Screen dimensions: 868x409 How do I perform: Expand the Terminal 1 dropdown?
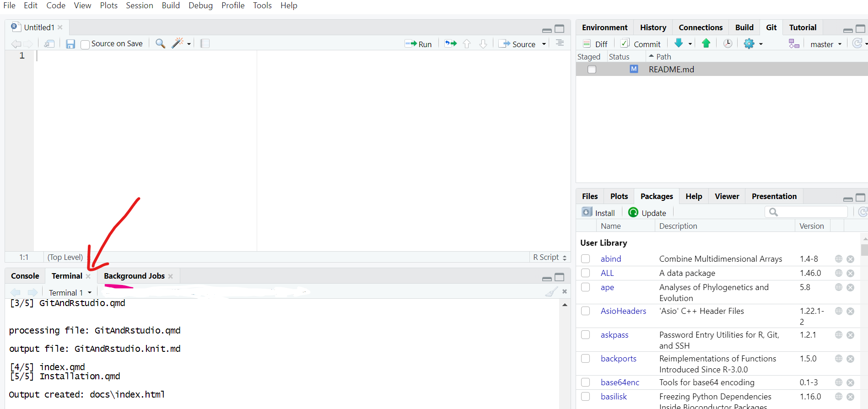[70, 293]
